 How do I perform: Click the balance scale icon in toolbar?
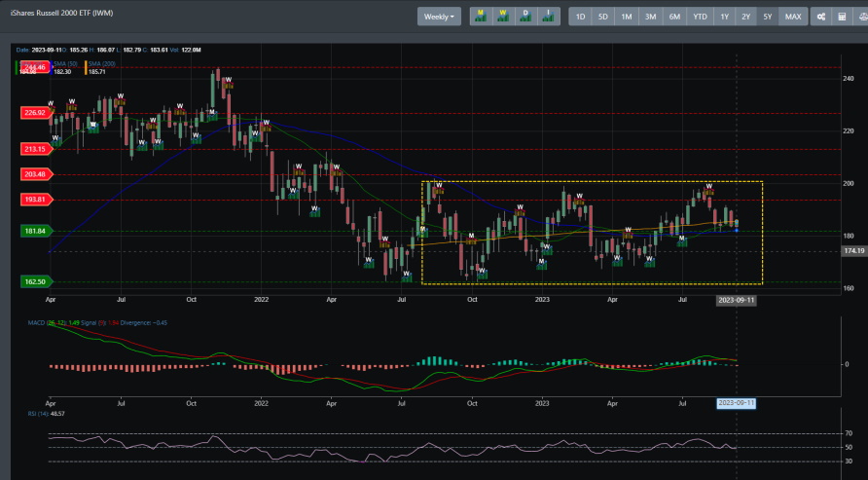coord(861,17)
